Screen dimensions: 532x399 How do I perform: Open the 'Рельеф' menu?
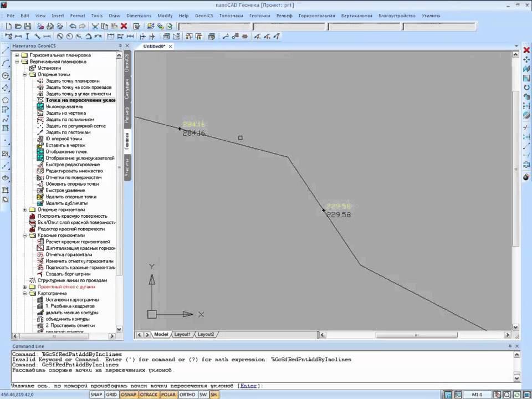[x=284, y=16]
